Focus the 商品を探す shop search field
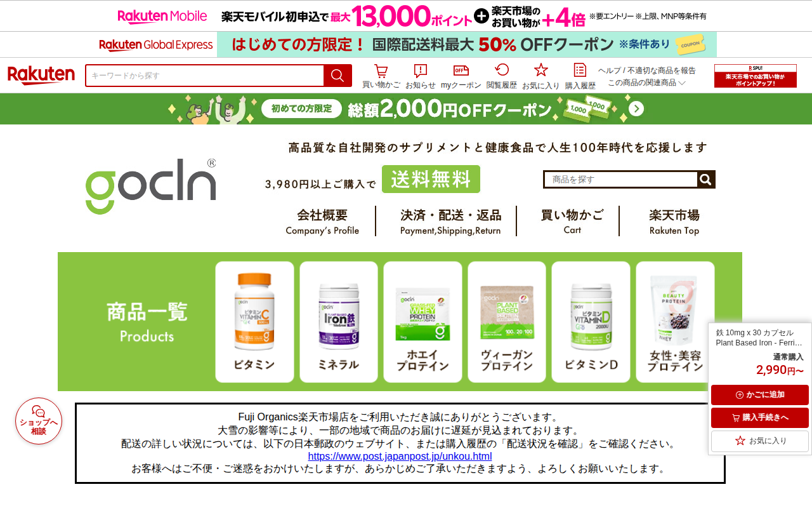This screenshot has height=508, width=812. point(621,180)
